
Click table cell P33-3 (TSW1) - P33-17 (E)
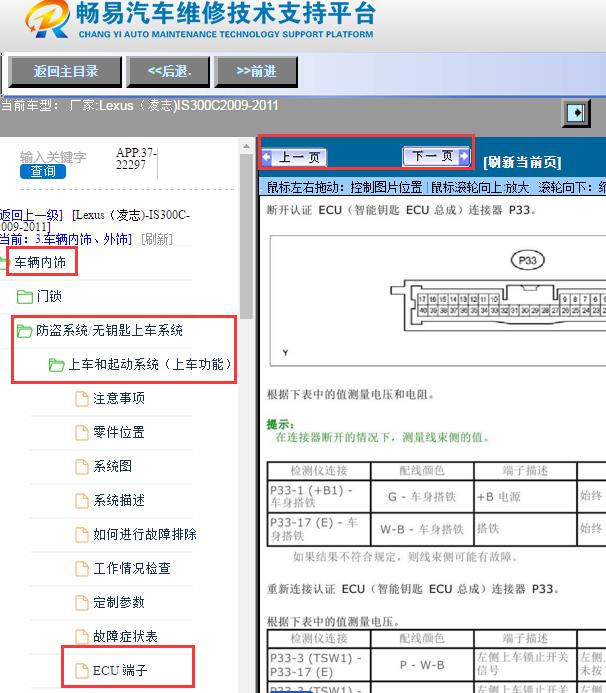(319, 665)
